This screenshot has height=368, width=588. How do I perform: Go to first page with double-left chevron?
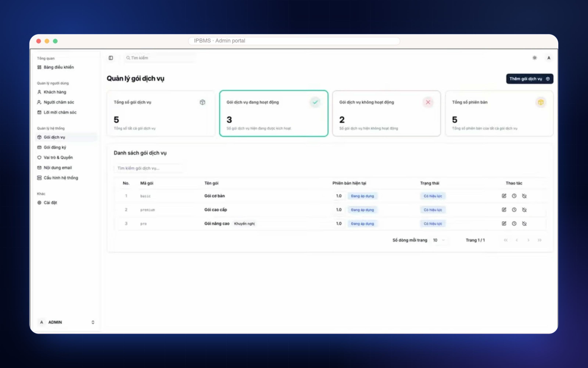pyautogui.click(x=506, y=240)
